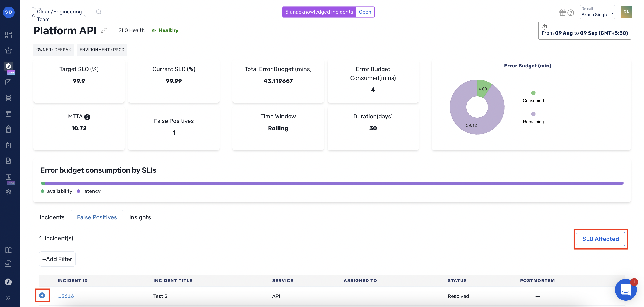
Task: Open the gift icon near the top bar
Action: pos(563,12)
